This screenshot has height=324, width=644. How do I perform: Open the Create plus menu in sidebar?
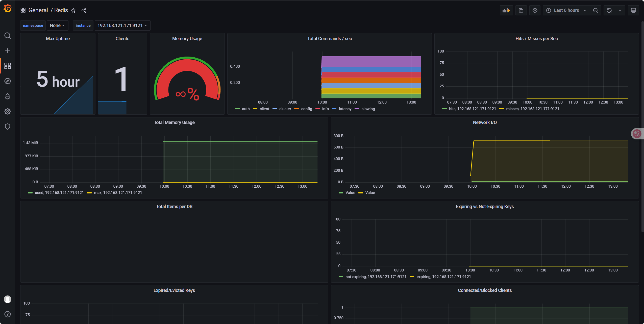[x=8, y=51]
